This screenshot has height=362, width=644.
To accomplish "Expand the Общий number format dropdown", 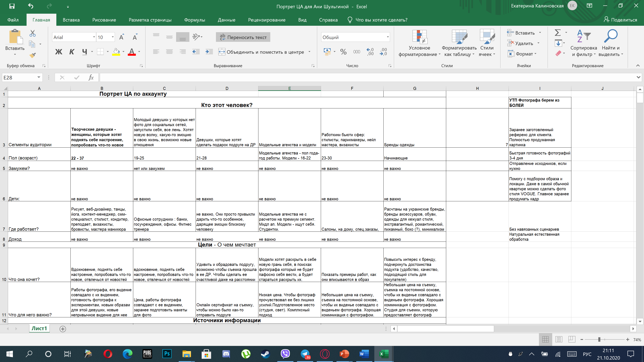I will [x=388, y=37].
